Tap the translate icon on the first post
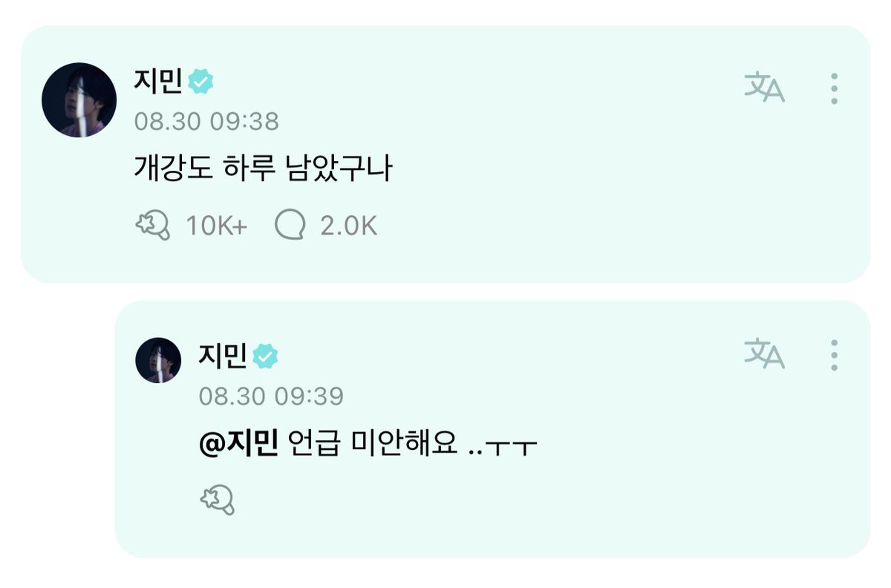The image size is (891, 588). [765, 88]
